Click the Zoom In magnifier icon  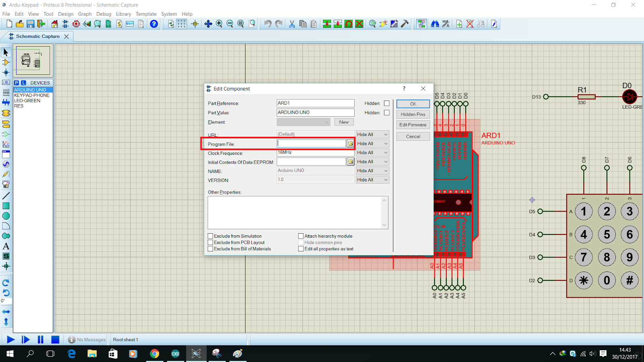(x=219, y=24)
